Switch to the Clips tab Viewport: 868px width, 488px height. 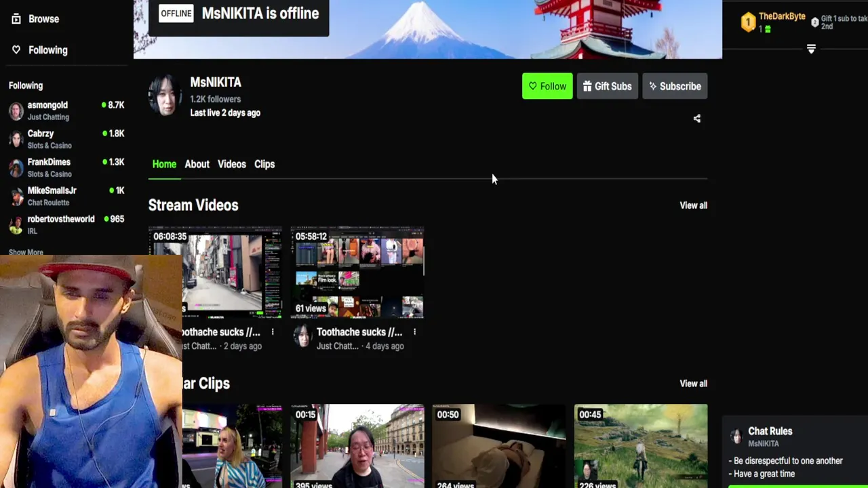point(264,164)
